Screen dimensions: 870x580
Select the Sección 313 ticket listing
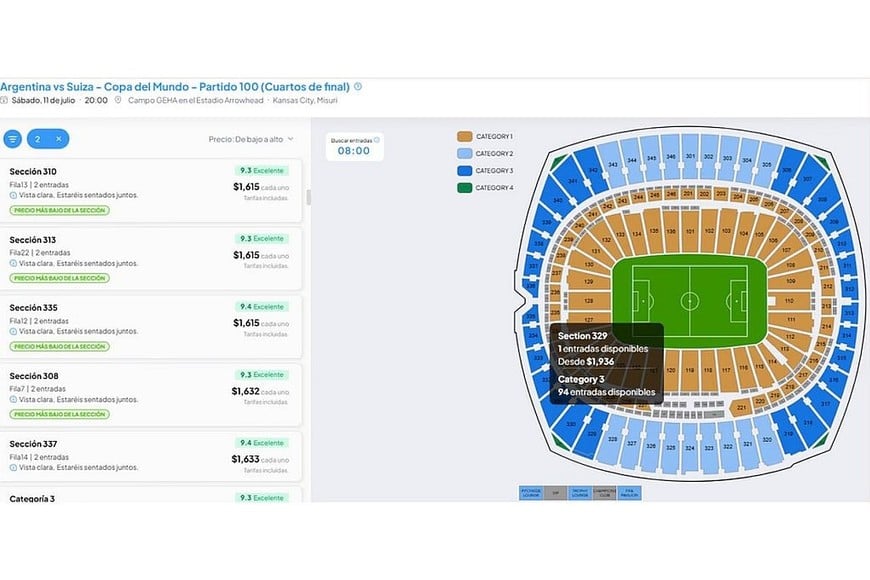coord(150,258)
